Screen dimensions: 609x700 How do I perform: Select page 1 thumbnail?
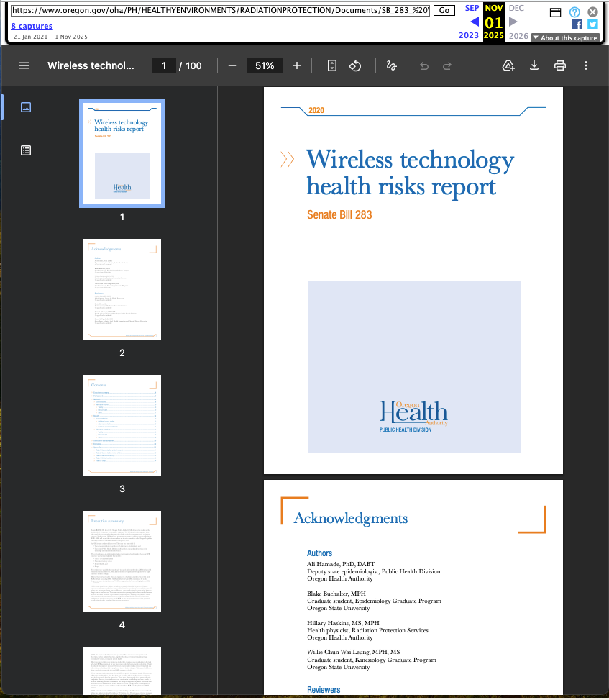(x=122, y=153)
